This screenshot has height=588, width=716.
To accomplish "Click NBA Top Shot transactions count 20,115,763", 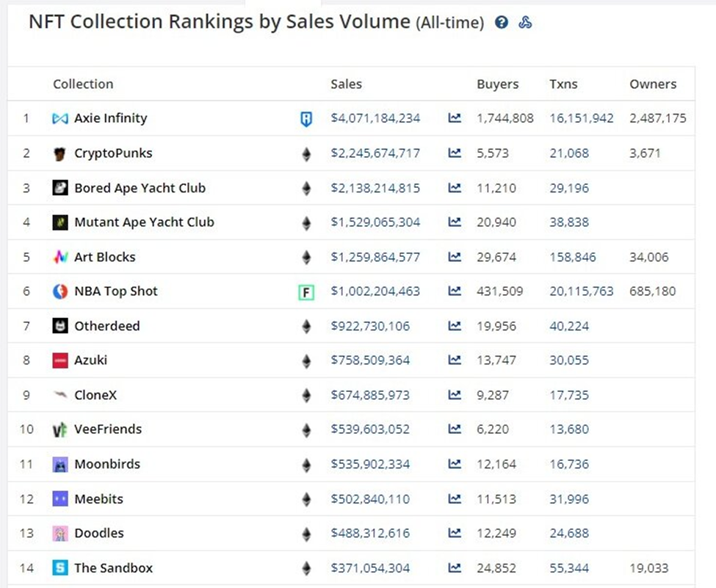I will pos(581,291).
